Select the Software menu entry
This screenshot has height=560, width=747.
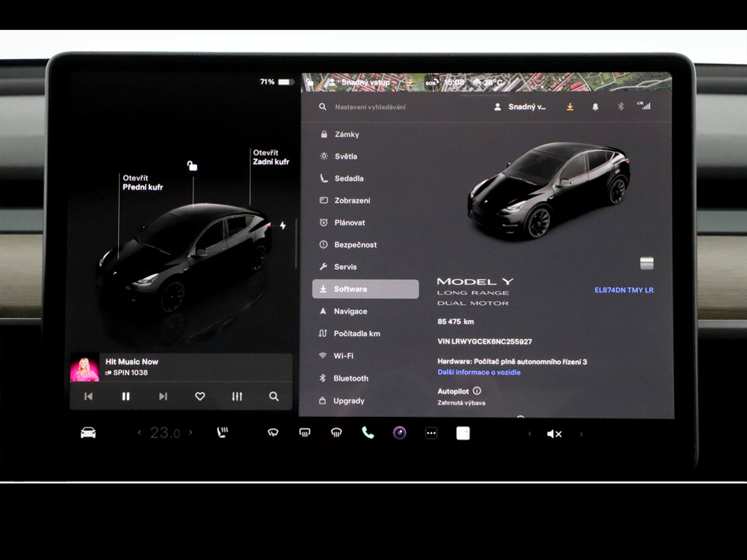(x=365, y=289)
